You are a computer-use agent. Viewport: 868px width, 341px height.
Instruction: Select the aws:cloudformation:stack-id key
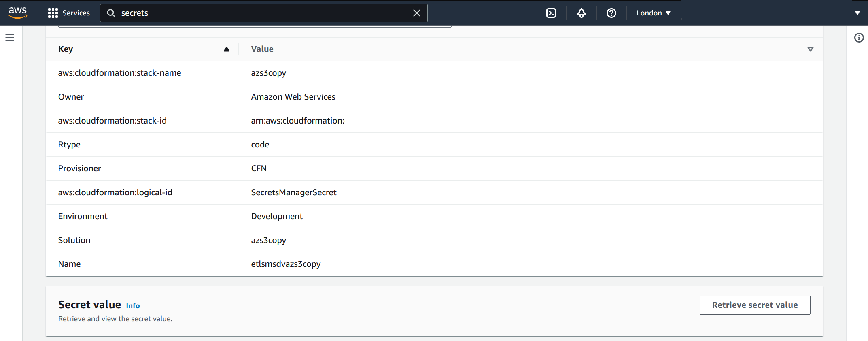click(x=112, y=121)
